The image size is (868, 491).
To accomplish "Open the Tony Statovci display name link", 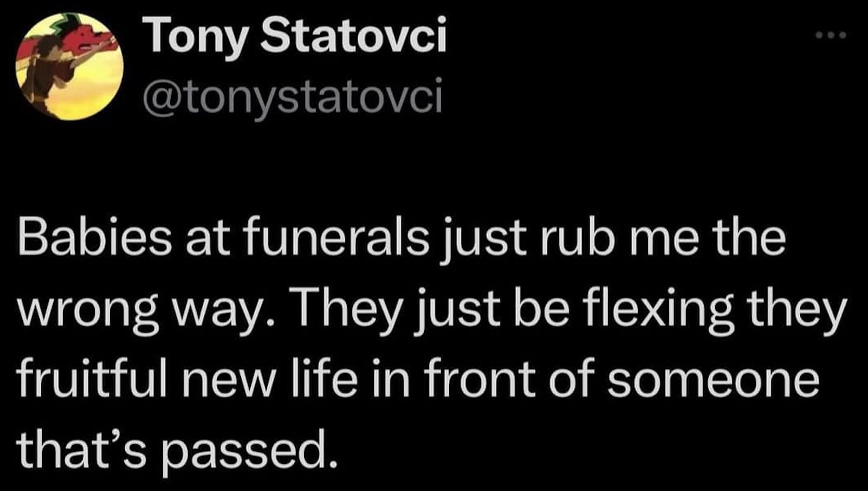I will (x=298, y=35).
